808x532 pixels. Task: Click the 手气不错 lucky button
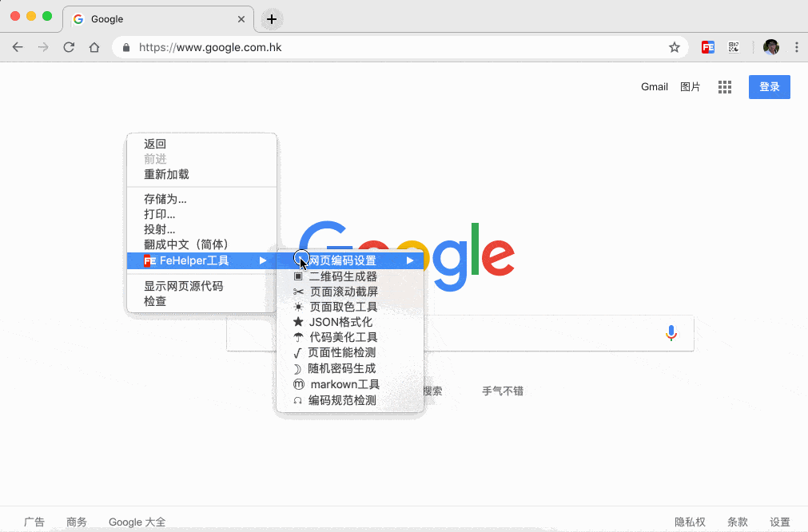tap(502, 391)
